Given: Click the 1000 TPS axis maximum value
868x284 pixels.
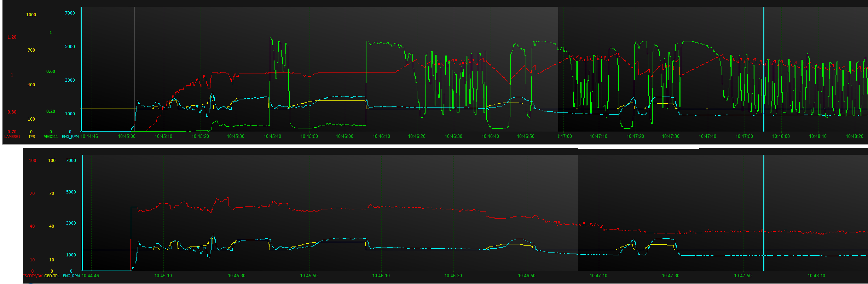Looking at the screenshot, I should pos(31,15).
